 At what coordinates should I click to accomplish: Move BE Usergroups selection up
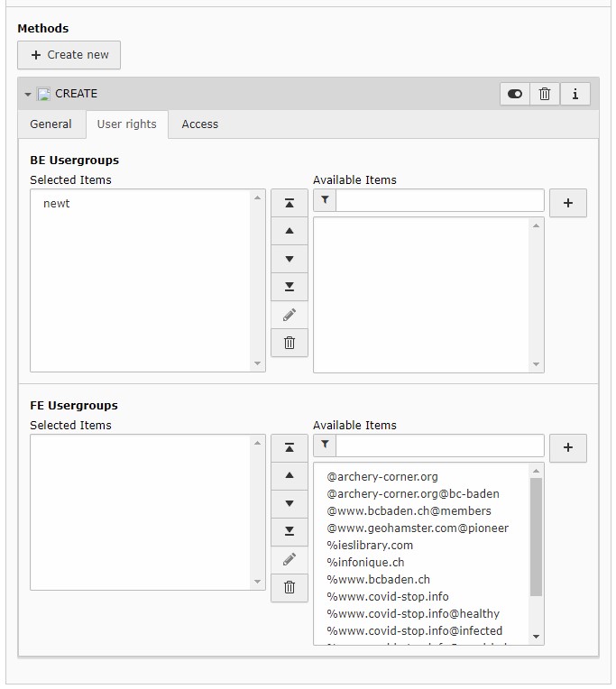point(290,231)
